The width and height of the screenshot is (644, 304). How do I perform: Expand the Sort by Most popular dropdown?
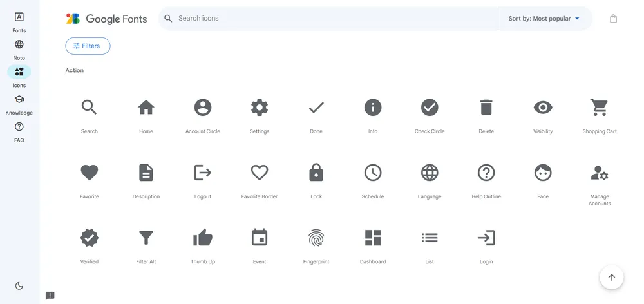544,19
